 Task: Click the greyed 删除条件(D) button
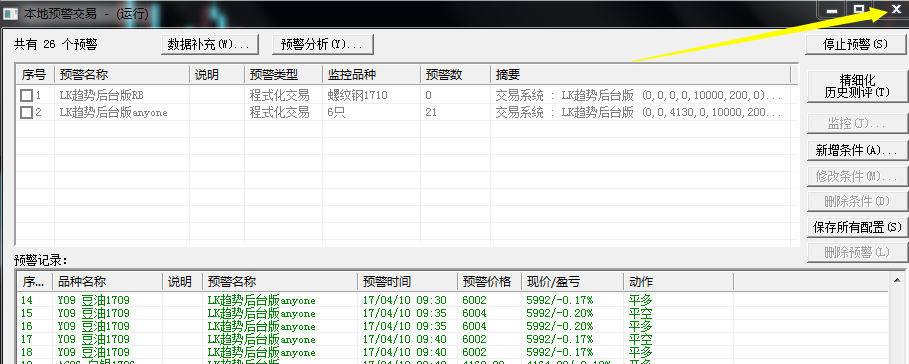[857, 201]
